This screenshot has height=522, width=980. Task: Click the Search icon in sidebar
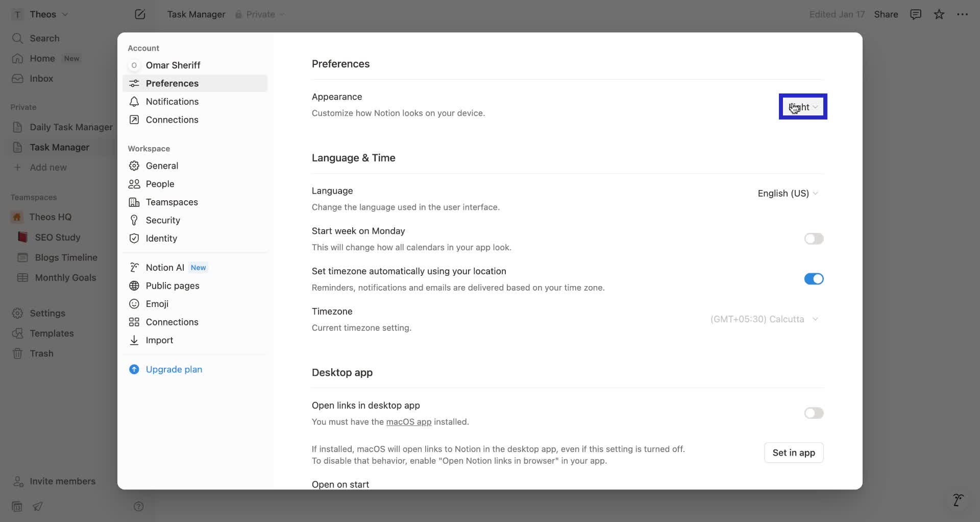[18, 38]
